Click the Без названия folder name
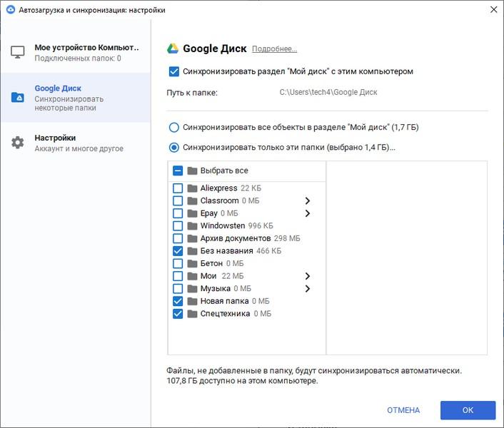 pyautogui.click(x=226, y=251)
